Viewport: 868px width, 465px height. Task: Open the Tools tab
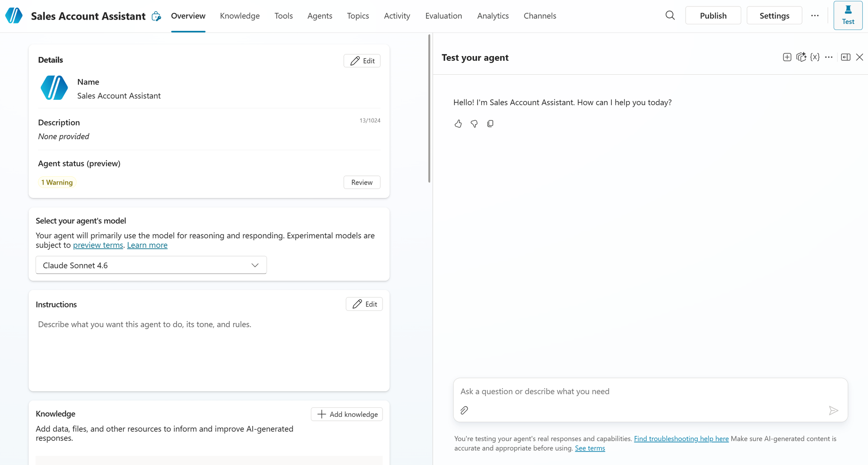coord(284,16)
